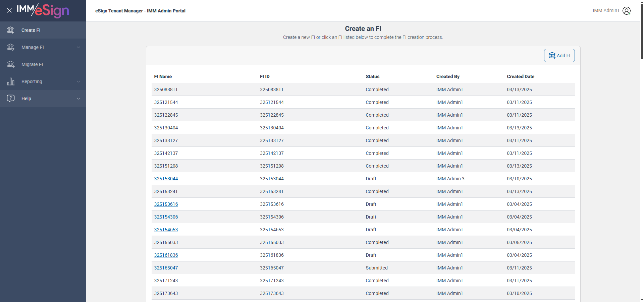
Task: Close the sidebar with the X icon
Action: coord(9,10)
